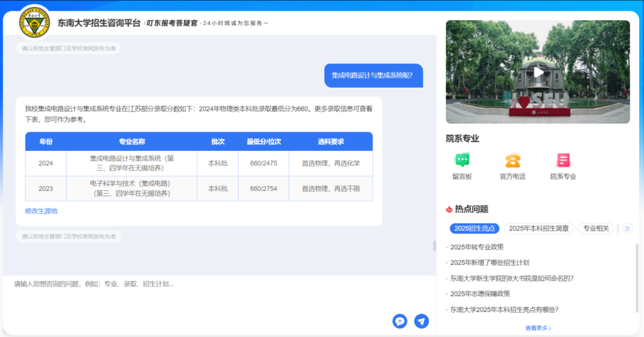Open 东南大学2025年本科招生亮点有哪些 question
This screenshot has height=337, width=644.
(x=504, y=310)
